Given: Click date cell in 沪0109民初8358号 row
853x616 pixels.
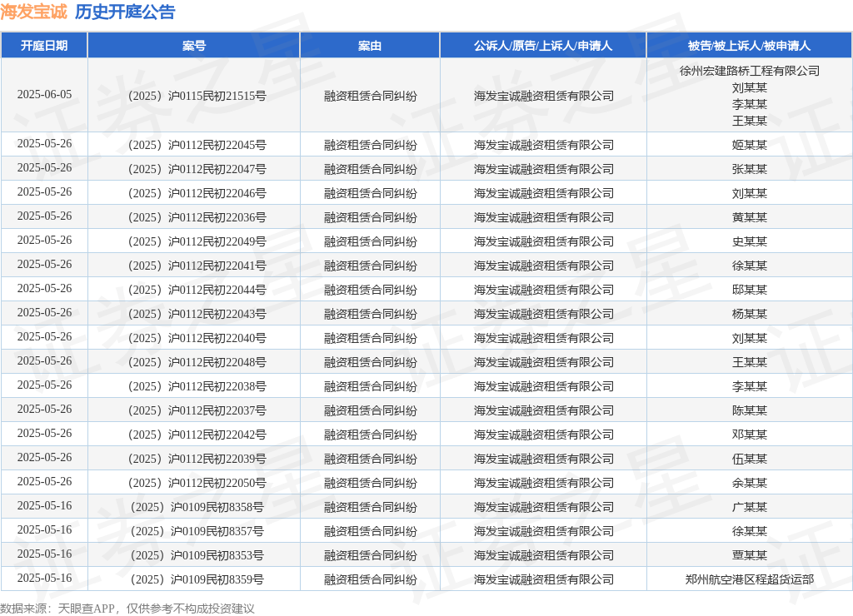Looking at the screenshot, I should pyautogui.click(x=44, y=505).
